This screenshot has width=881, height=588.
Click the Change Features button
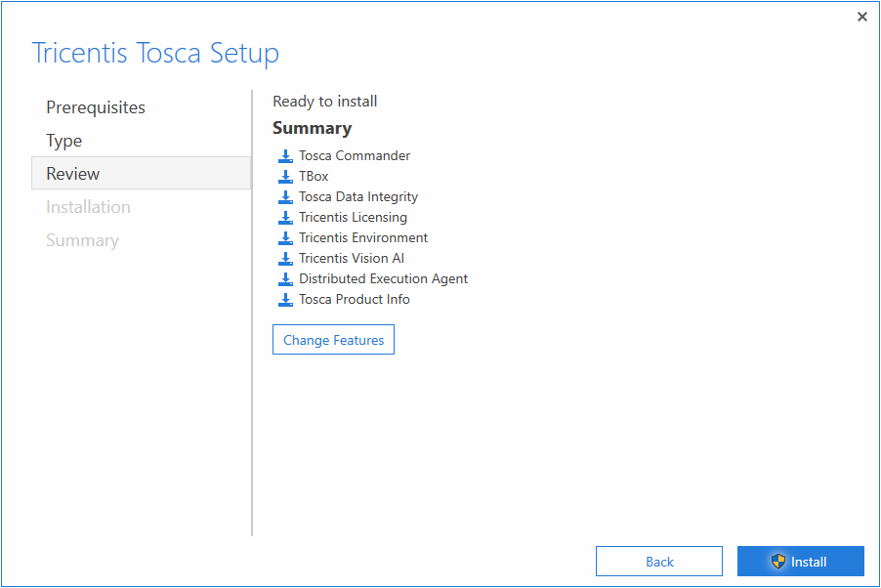coord(333,339)
